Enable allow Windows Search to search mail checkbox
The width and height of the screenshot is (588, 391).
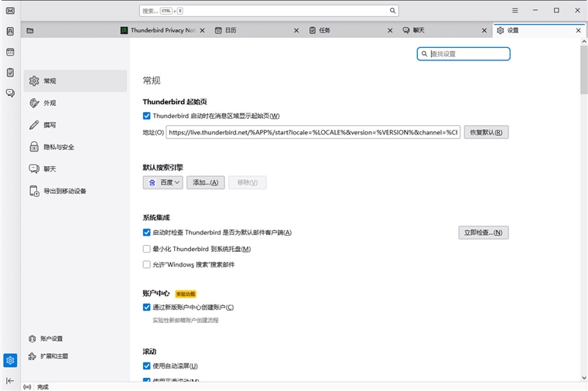click(x=147, y=265)
